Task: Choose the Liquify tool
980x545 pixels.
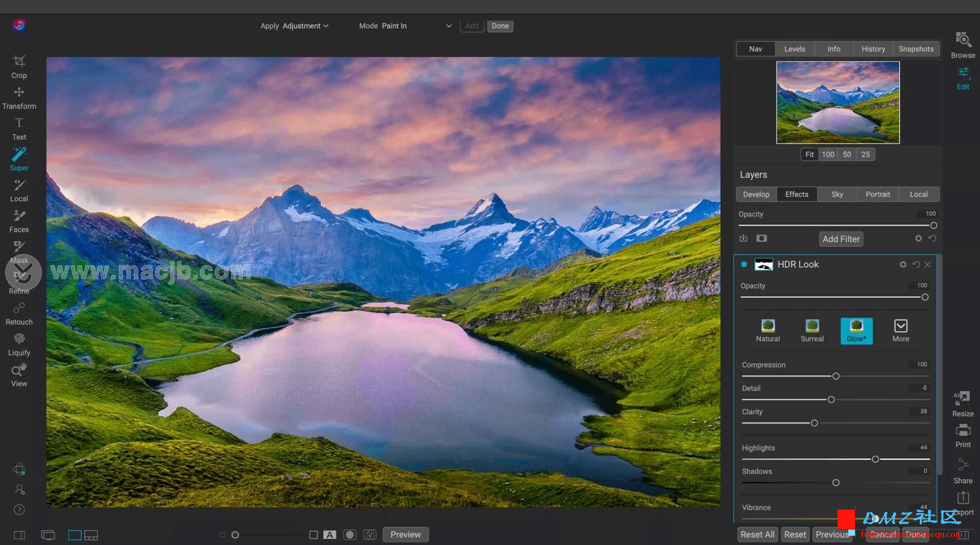Action: (x=19, y=344)
